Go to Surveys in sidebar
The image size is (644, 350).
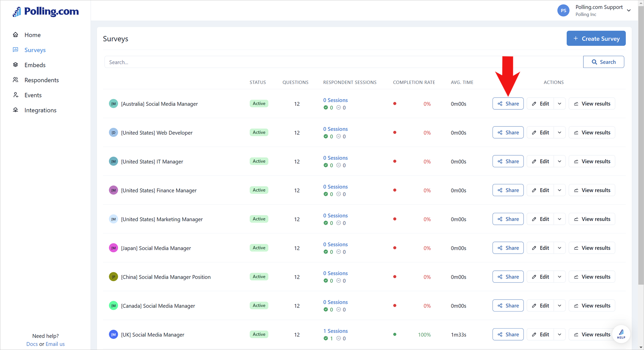pyautogui.click(x=35, y=50)
